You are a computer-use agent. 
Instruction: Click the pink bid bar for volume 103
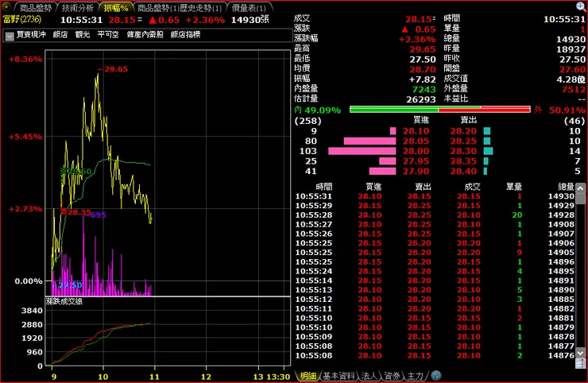point(362,151)
